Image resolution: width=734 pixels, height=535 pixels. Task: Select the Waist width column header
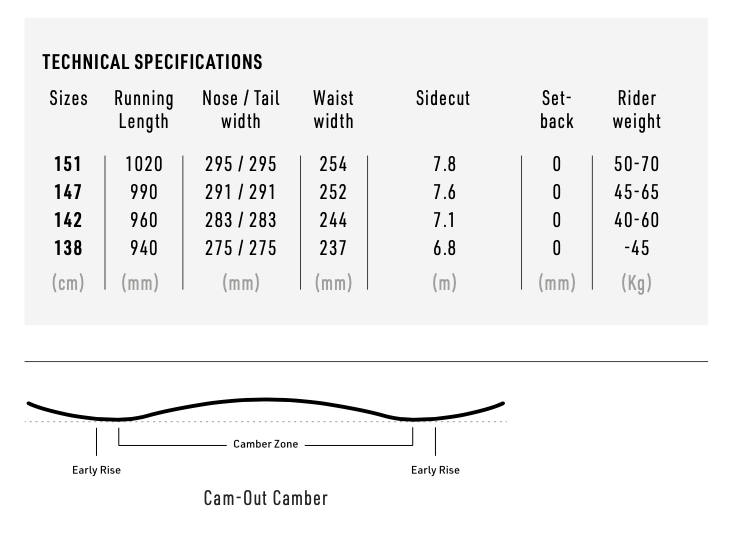(333, 110)
